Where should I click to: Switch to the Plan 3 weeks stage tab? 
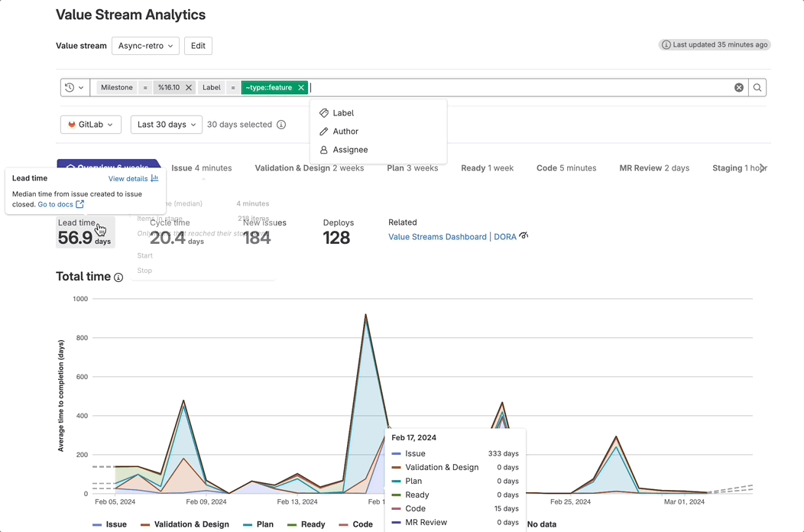pos(413,167)
